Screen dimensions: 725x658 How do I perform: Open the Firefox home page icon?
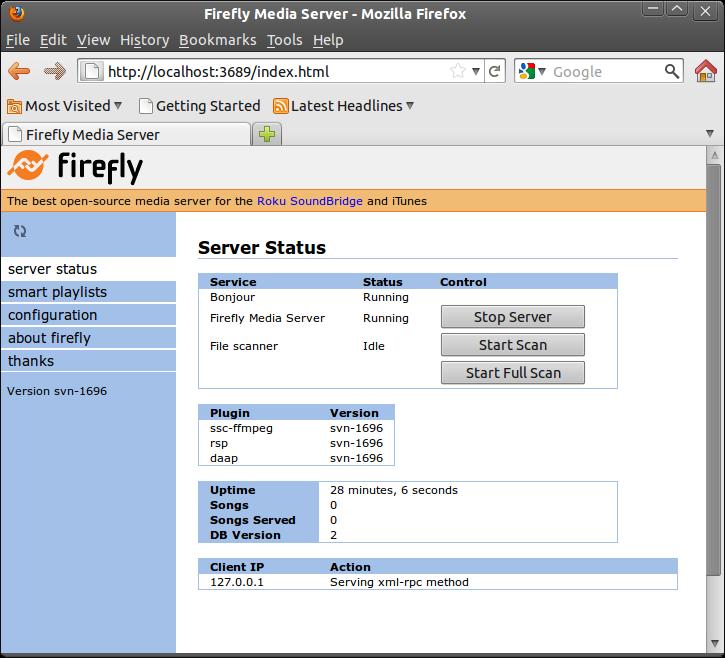pyautogui.click(x=706, y=71)
